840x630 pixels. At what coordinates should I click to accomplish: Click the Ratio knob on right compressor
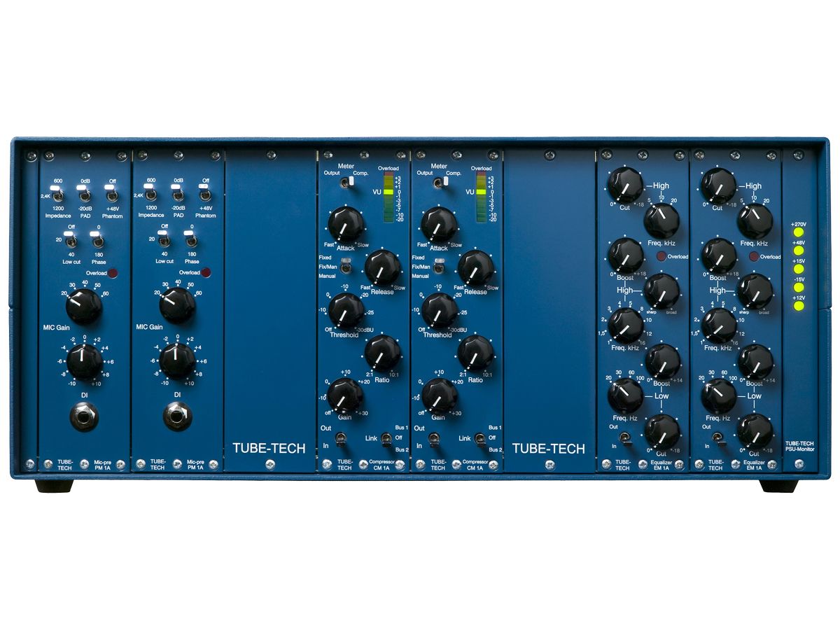pos(475,353)
